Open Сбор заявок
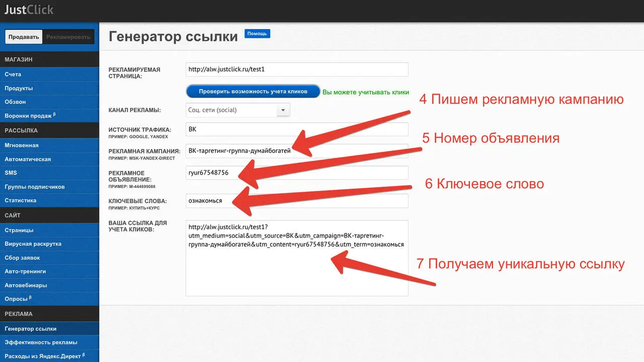644x362 pixels. coord(49,257)
